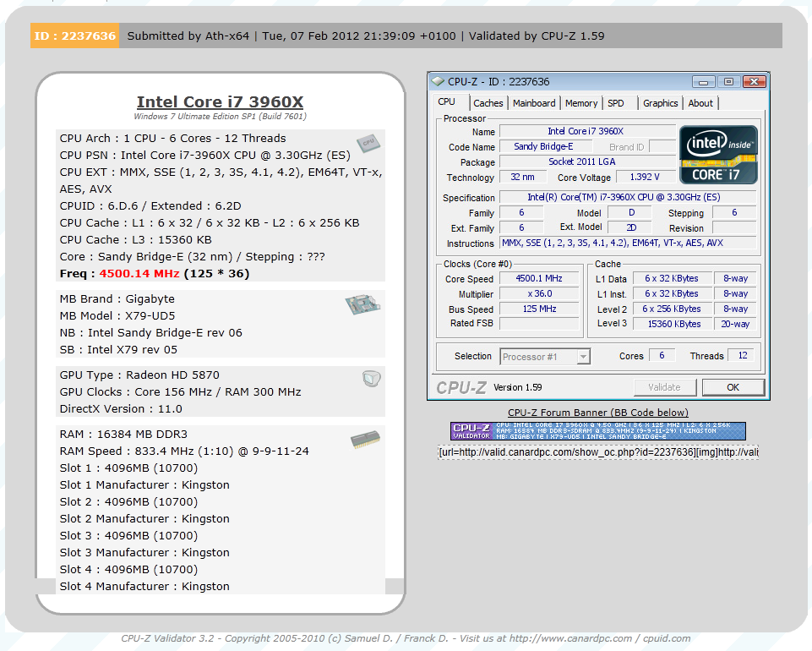This screenshot has width=812, height=651.
Task: Click the Multiplier value x 36.0
Action: (x=539, y=293)
